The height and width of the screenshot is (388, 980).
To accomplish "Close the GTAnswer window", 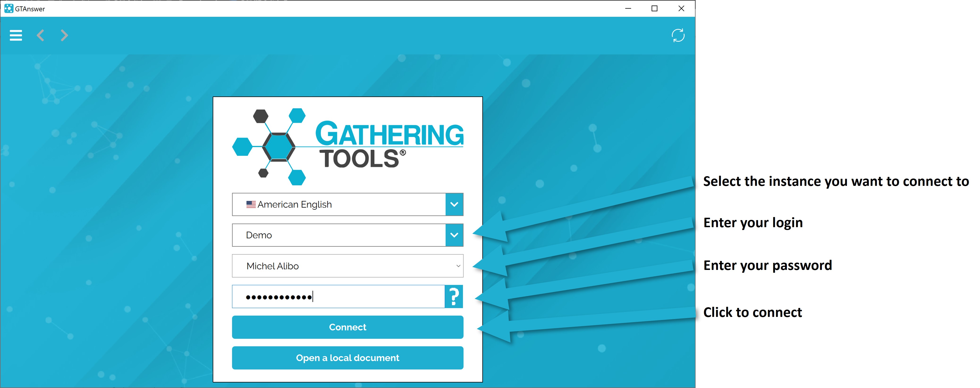I will click(x=681, y=8).
